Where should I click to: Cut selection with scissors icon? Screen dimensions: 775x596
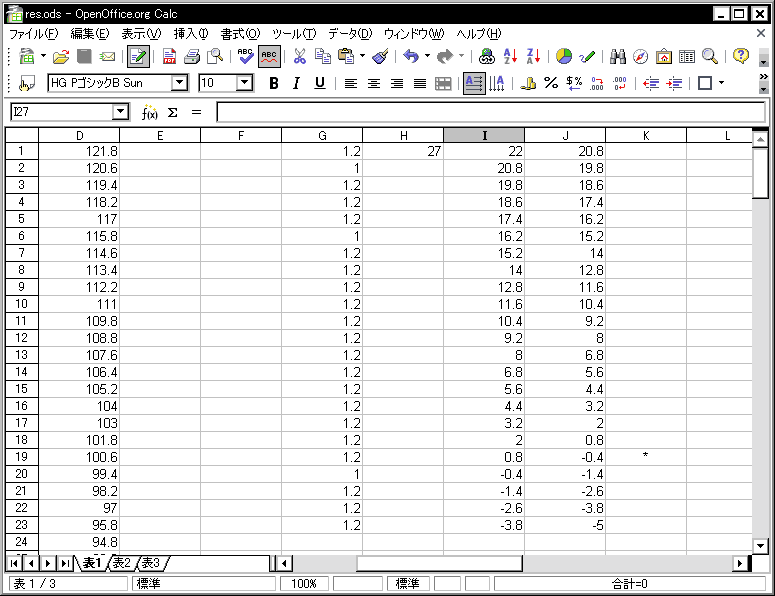(300, 56)
